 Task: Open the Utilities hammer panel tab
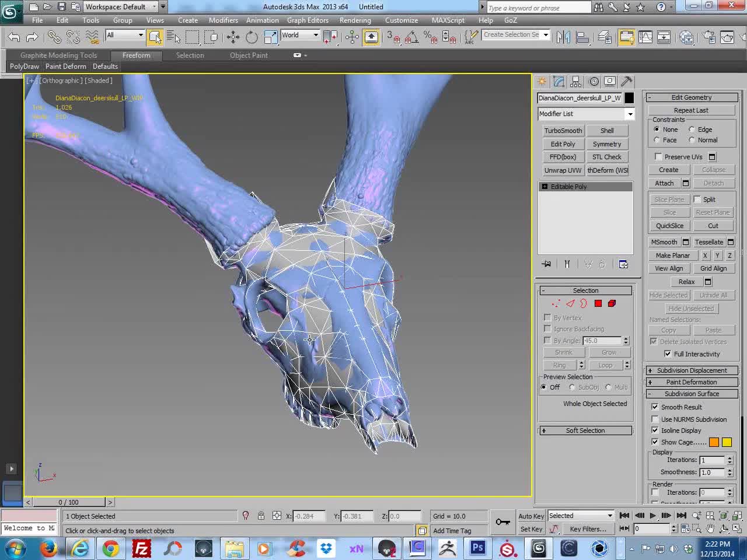pos(627,82)
